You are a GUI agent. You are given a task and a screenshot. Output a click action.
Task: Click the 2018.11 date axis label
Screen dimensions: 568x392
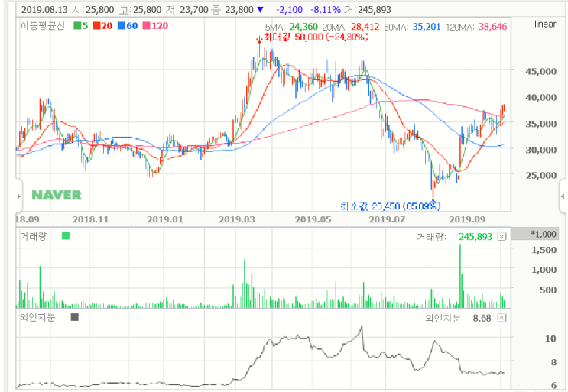90,219
